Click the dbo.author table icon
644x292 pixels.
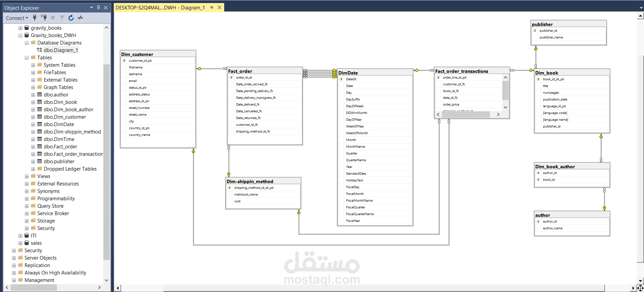[x=39, y=94]
